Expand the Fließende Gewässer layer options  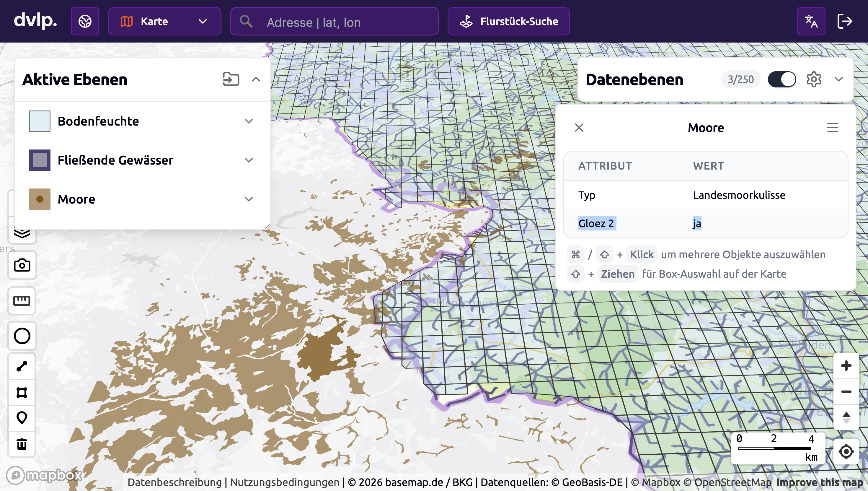click(x=249, y=160)
